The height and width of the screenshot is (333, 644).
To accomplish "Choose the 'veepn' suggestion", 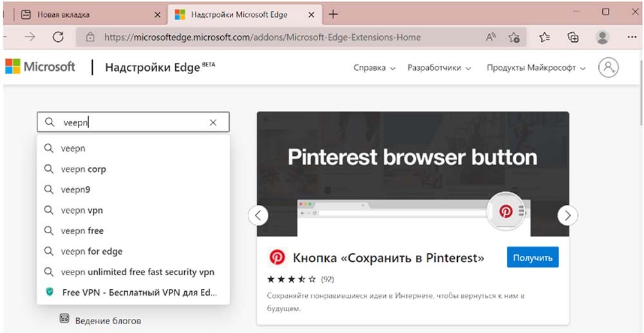I will coord(133,148).
